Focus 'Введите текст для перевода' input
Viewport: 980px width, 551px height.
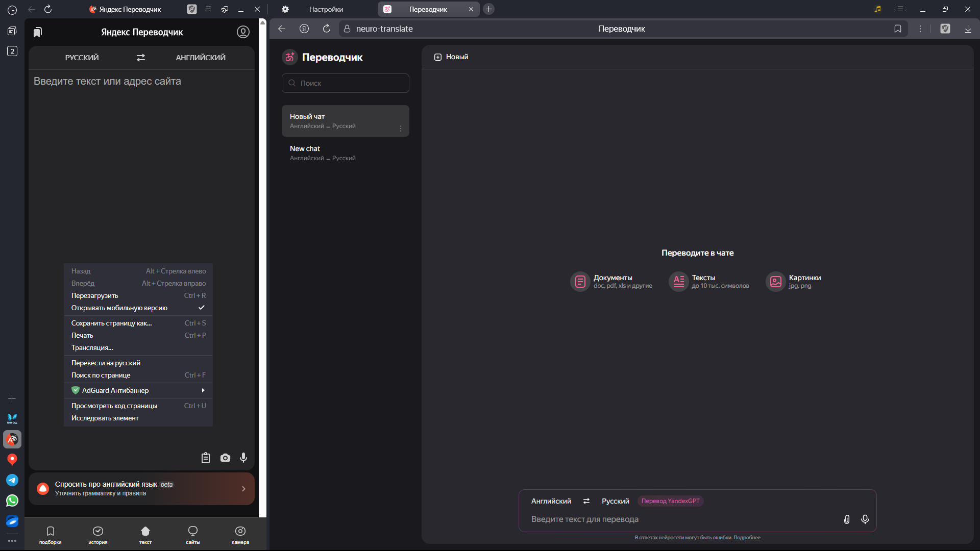click(684, 519)
